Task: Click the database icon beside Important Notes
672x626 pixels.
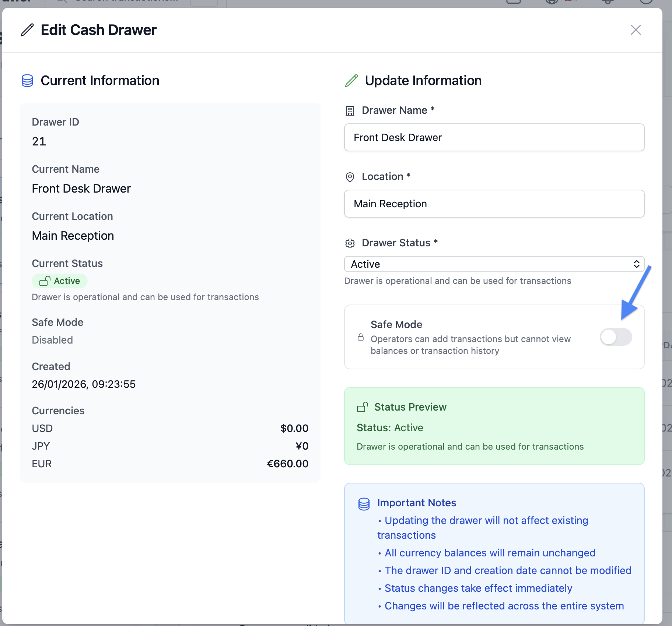Action: coord(364,504)
